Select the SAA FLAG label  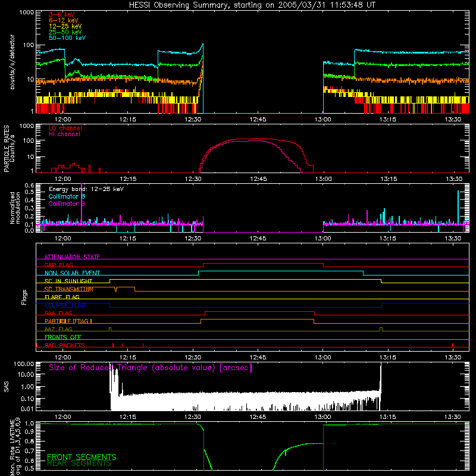tap(58, 313)
